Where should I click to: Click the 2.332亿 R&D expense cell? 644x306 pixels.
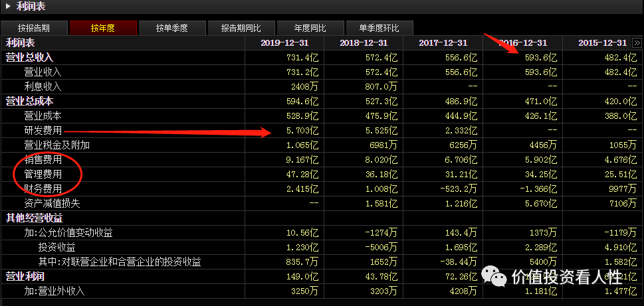pos(461,131)
